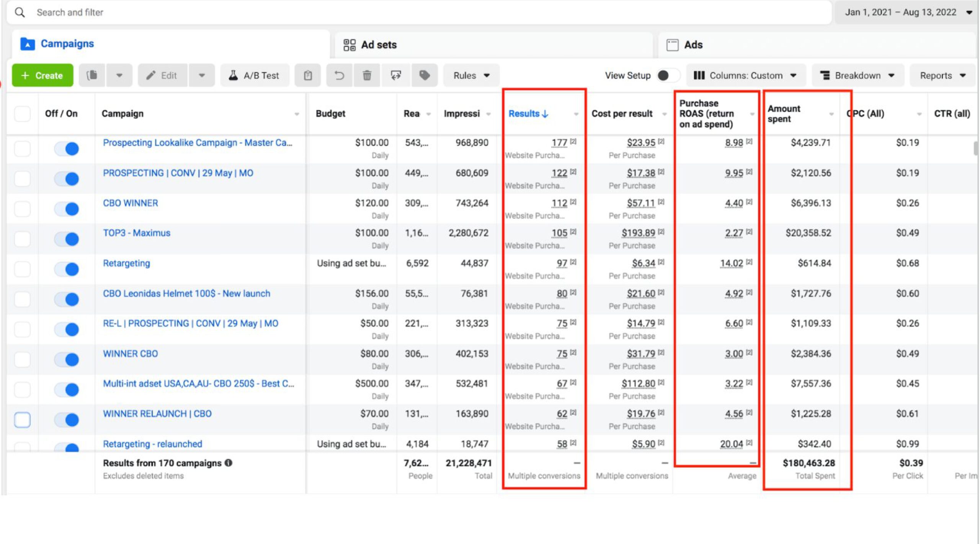Image resolution: width=980 pixels, height=544 pixels.
Task: Click the 105 results value for TOP3
Action: point(559,233)
